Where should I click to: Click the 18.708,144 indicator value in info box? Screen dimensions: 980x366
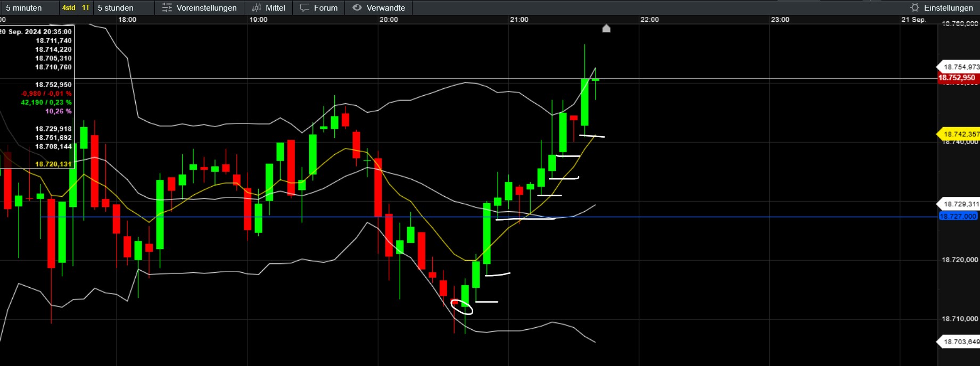point(53,146)
